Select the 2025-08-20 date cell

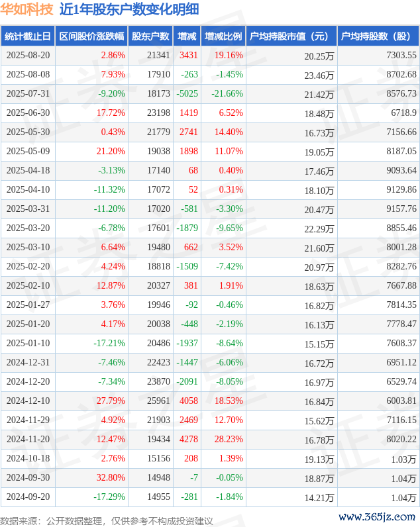[28, 55]
